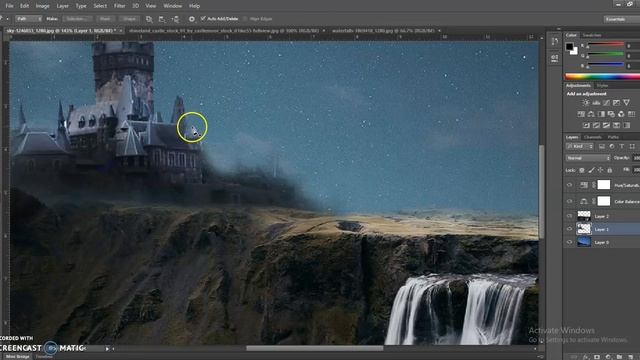The height and width of the screenshot is (360, 640).
Task: Add a Curves adjustment
Action: (607, 102)
